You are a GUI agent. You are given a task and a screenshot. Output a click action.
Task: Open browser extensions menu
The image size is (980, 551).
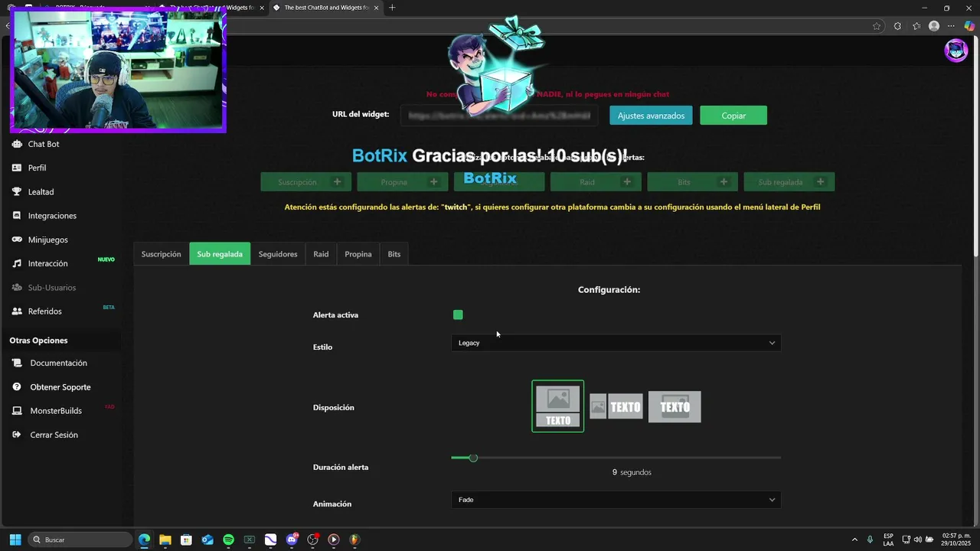coord(897,26)
